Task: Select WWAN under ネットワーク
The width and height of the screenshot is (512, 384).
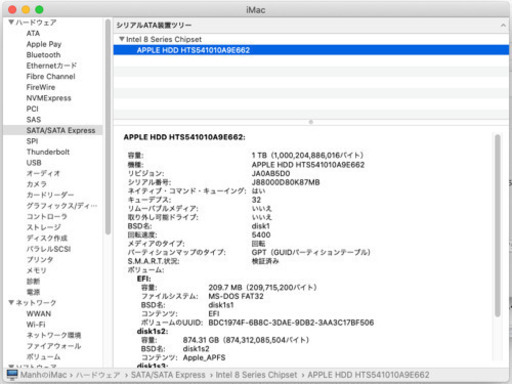Action: click(39, 314)
